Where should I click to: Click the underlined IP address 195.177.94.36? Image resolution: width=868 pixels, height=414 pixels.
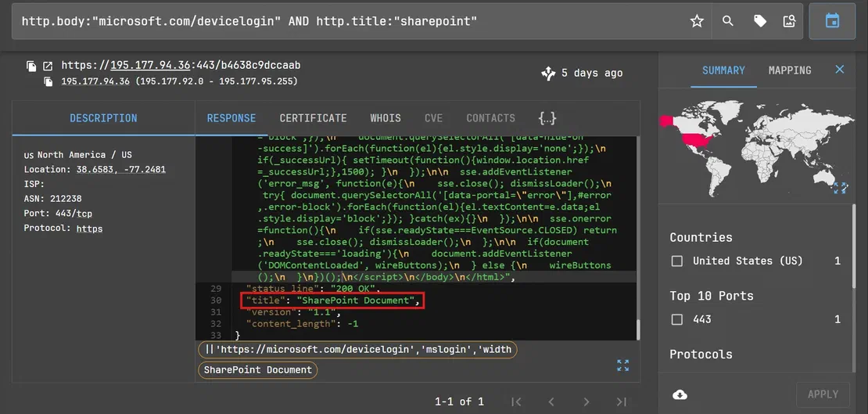(x=95, y=81)
